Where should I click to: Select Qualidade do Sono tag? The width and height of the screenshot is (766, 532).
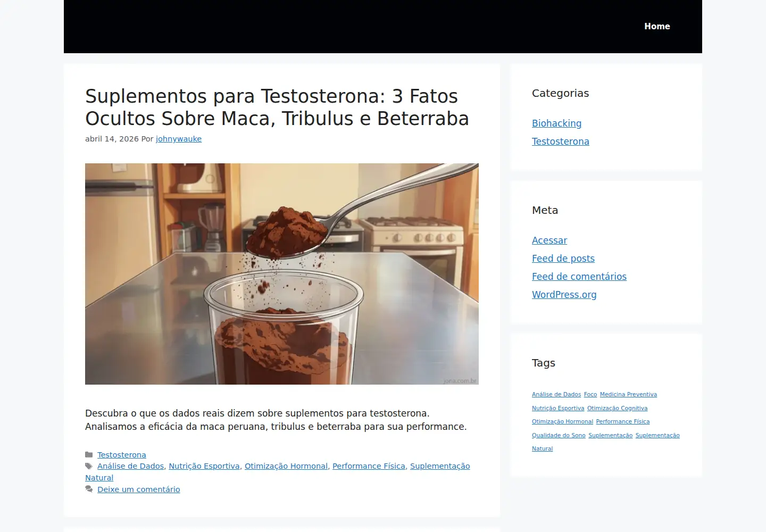tap(559, 436)
